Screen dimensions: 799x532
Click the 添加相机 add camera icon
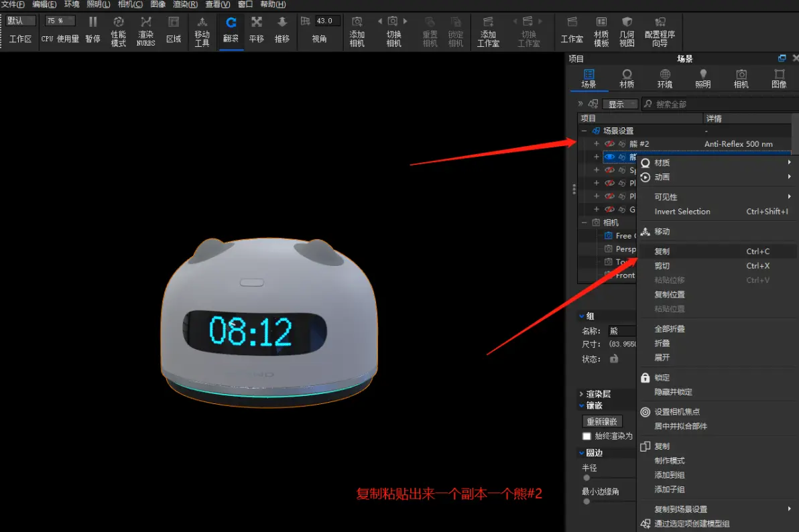pos(357,21)
